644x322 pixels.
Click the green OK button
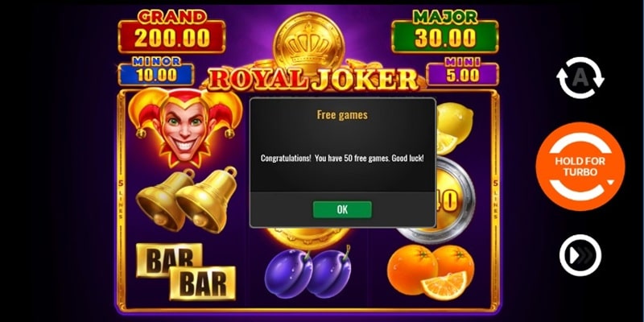click(x=342, y=209)
